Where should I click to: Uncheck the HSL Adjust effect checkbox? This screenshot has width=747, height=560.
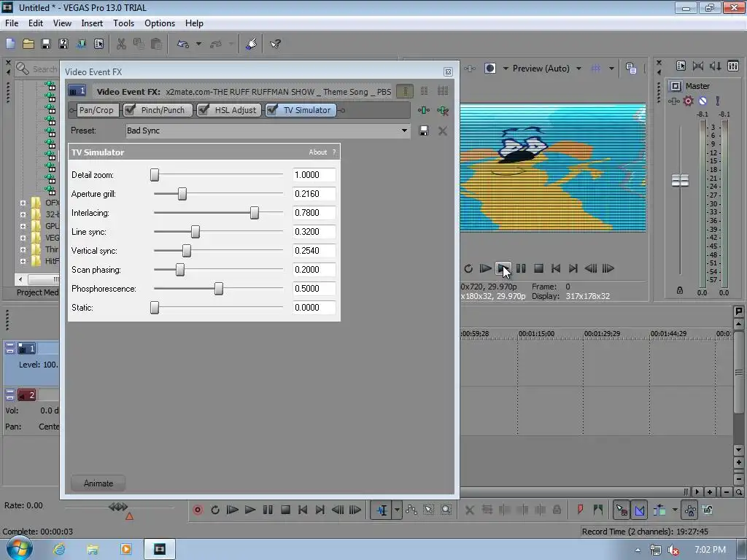tap(204, 110)
